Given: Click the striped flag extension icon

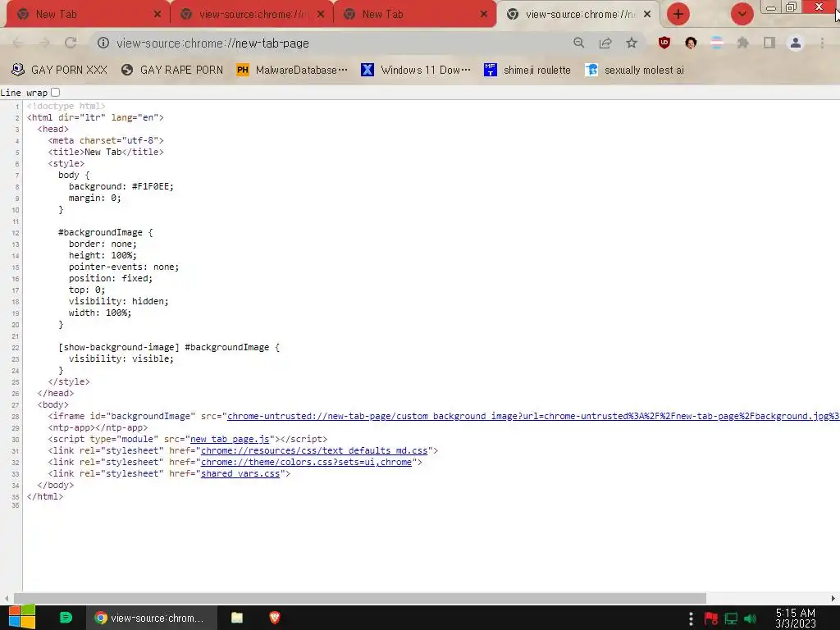Looking at the screenshot, I should tap(717, 43).
